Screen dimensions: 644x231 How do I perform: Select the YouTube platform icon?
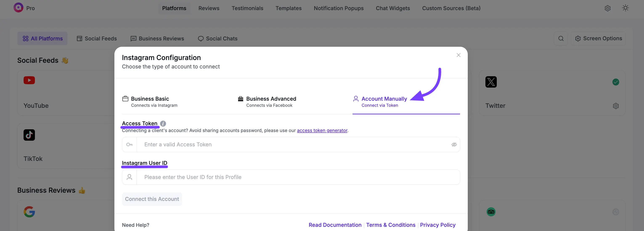(x=29, y=80)
